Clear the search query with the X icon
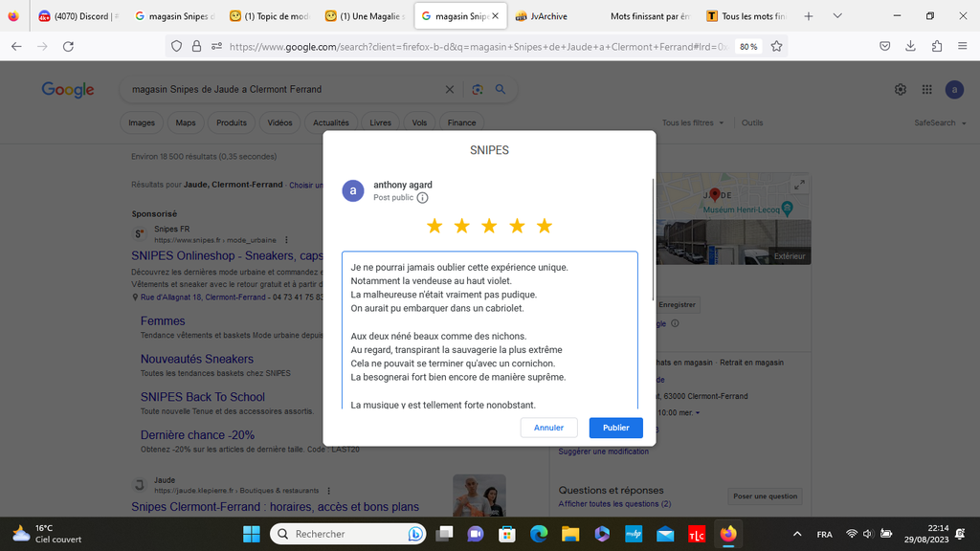The width and height of the screenshot is (980, 551). pyautogui.click(x=450, y=89)
